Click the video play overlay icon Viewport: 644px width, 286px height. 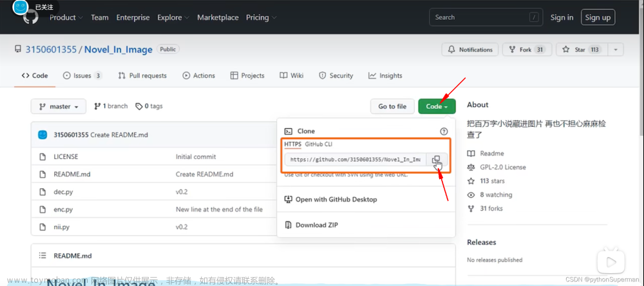click(x=611, y=262)
